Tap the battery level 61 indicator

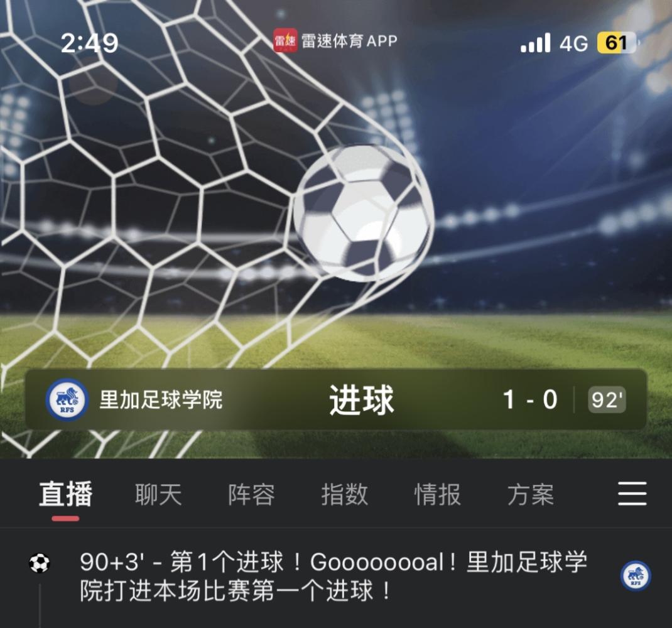click(x=617, y=43)
